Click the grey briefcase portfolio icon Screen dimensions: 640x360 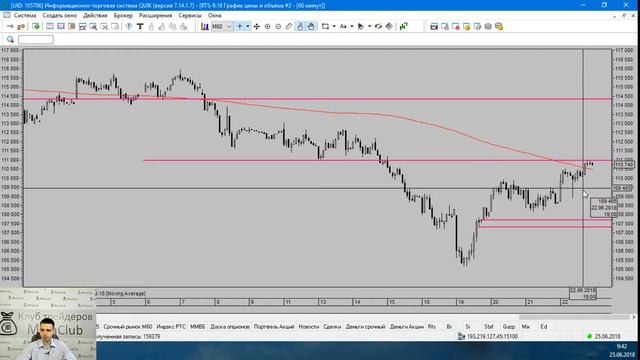[x=488, y=27]
